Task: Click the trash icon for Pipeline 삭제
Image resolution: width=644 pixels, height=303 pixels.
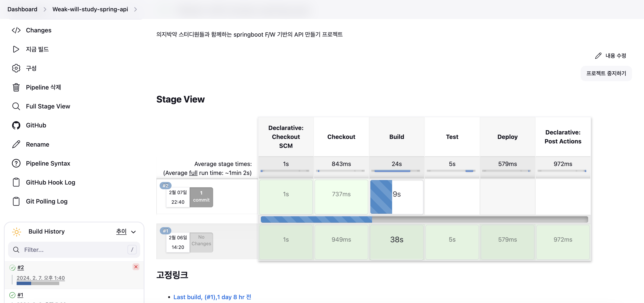Action: tap(16, 87)
